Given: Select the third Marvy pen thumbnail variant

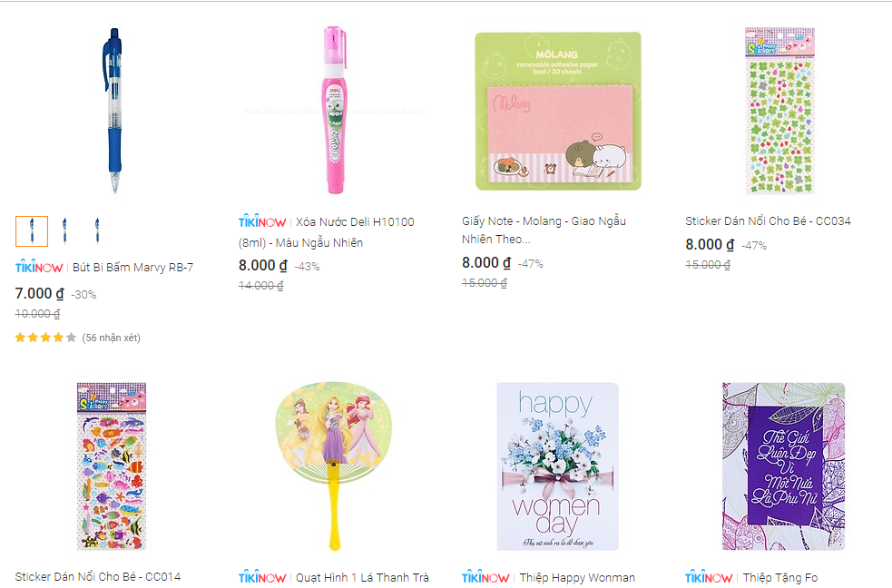Looking at the screenshot, I should point(97,231).
